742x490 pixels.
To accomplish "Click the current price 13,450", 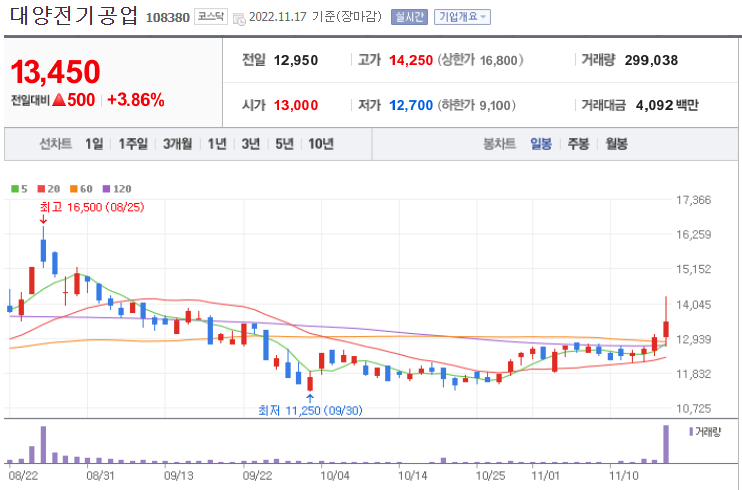I will pos(55,72).
